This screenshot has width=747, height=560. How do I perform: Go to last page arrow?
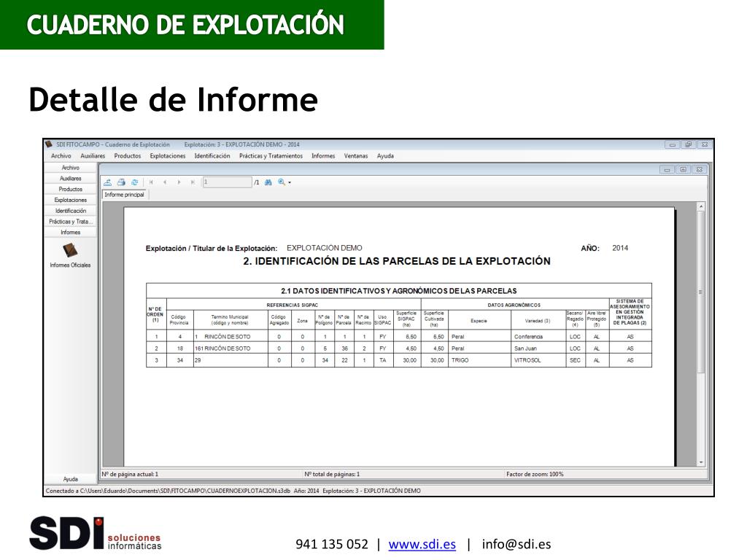[x=193, y=182]
